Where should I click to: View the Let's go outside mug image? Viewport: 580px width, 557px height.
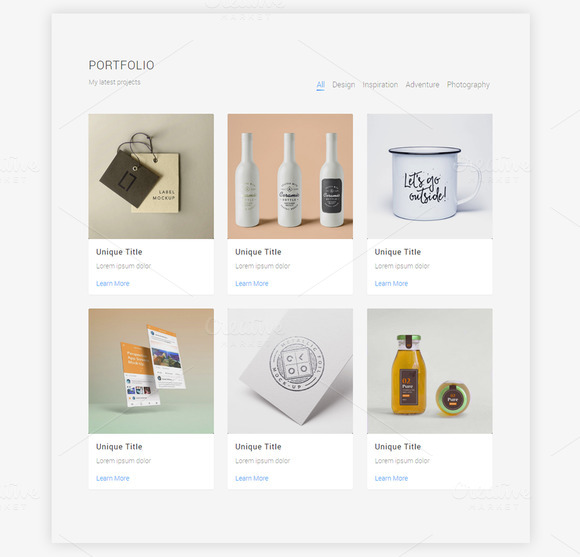[429, 176]
